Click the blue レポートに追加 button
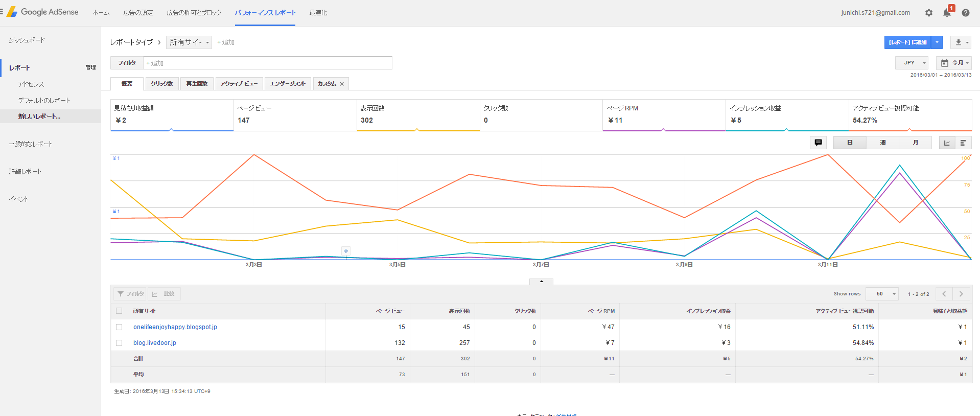The image size is (980, 416). click(908, 42)
